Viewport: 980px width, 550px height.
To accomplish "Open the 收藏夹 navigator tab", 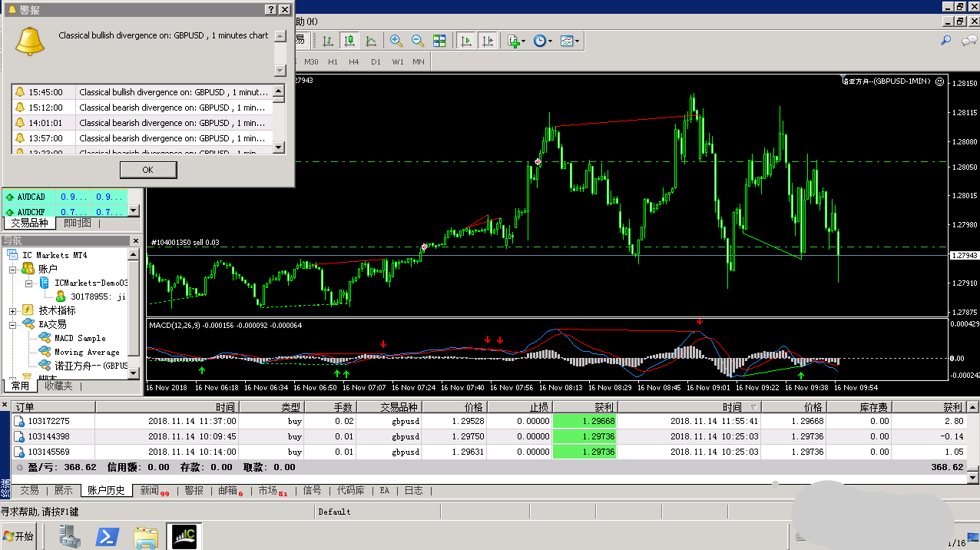I will pyautogui.click(x=58, y=386).
